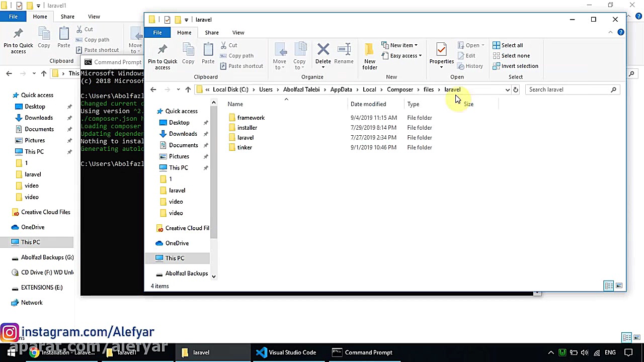Switch to Command Prompt on the taskbar
The image size is (644, 362).
coord(362,352)
